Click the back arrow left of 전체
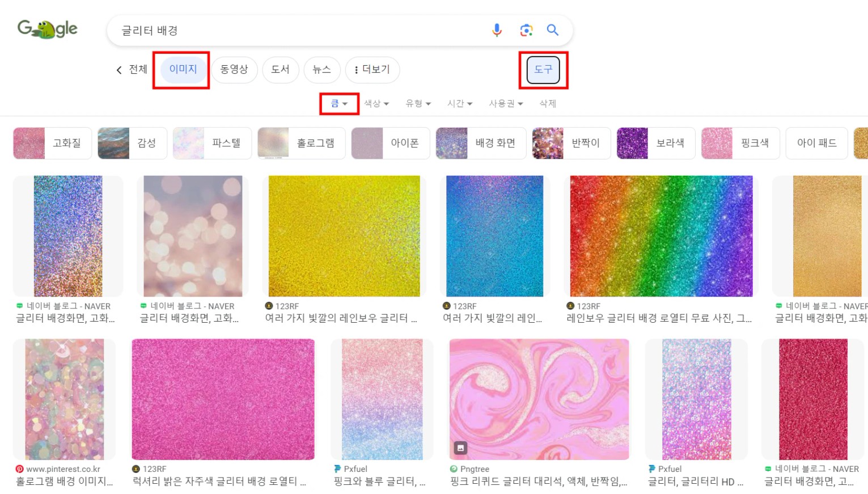The image size is (868, 494). pos(119,70)
